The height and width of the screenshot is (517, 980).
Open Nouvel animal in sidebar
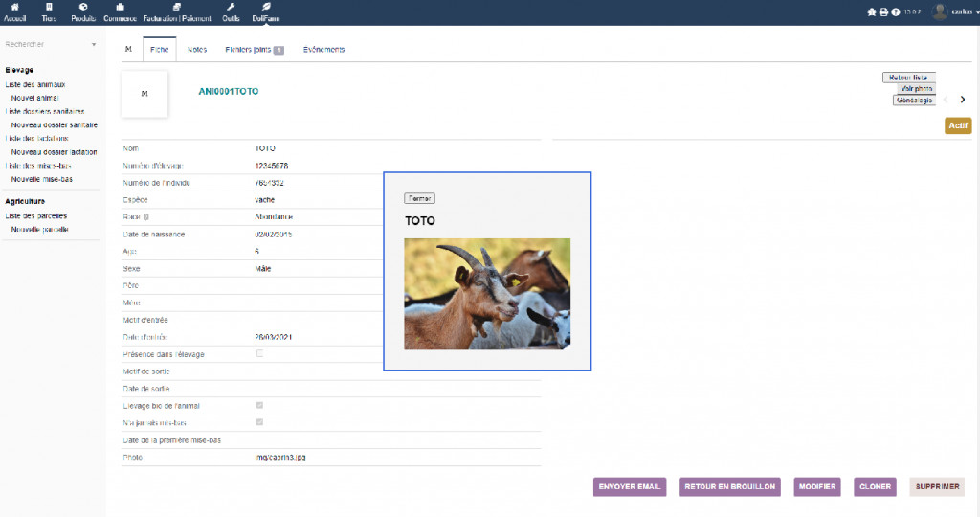tap(34, 99)
